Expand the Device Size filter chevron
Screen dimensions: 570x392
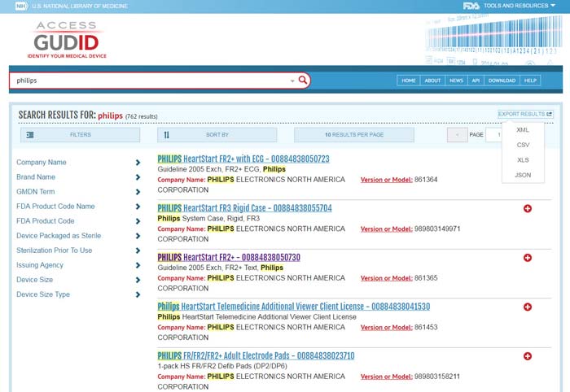138,280
